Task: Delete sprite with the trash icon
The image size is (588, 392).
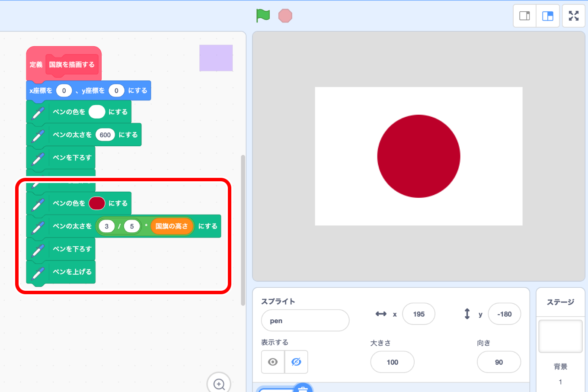Action: (303, 388)
